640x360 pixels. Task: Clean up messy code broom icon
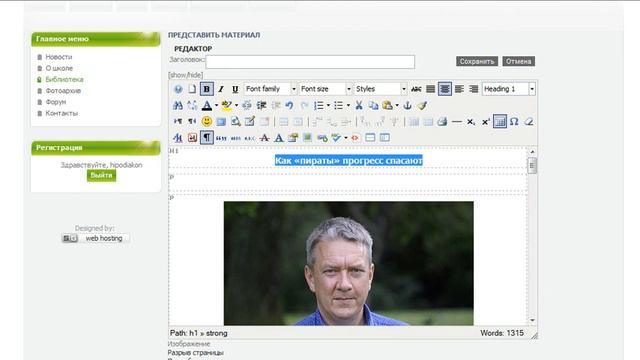click(422, 105)
